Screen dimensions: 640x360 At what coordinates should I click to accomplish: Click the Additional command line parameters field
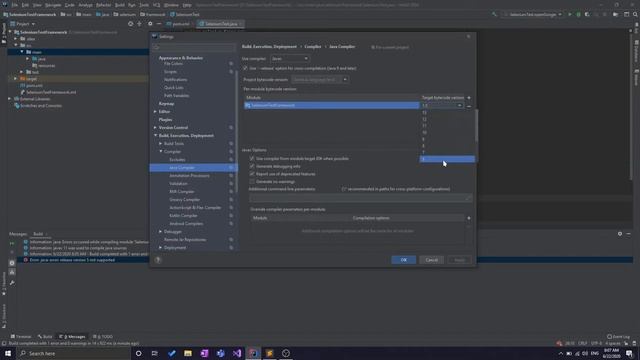click(x=360, y=198)
